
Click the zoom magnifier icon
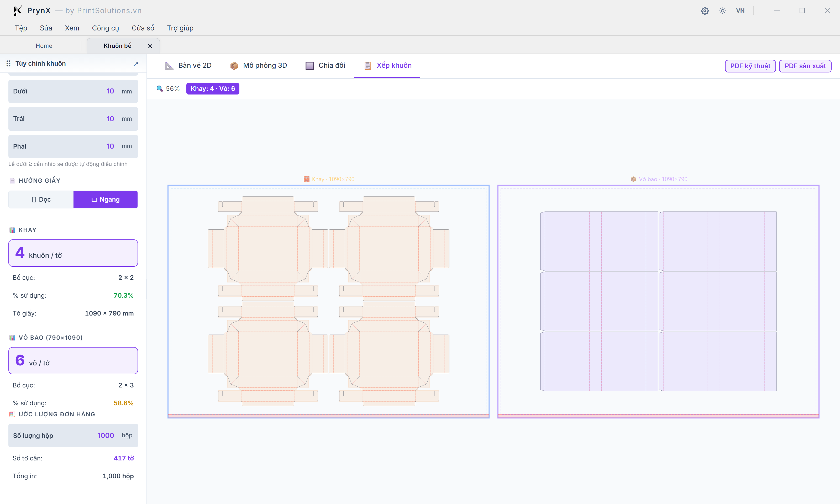[159, 89]
